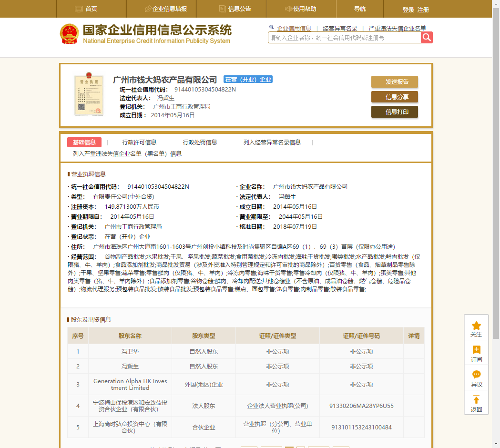Open the 列入经营异常名录信息 tab

click(272, 142)
